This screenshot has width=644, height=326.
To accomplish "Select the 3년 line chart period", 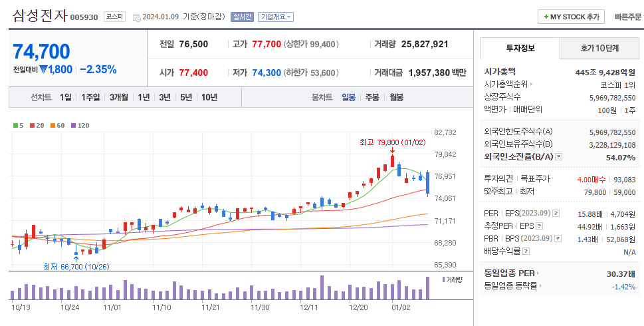I will [165, 97].
